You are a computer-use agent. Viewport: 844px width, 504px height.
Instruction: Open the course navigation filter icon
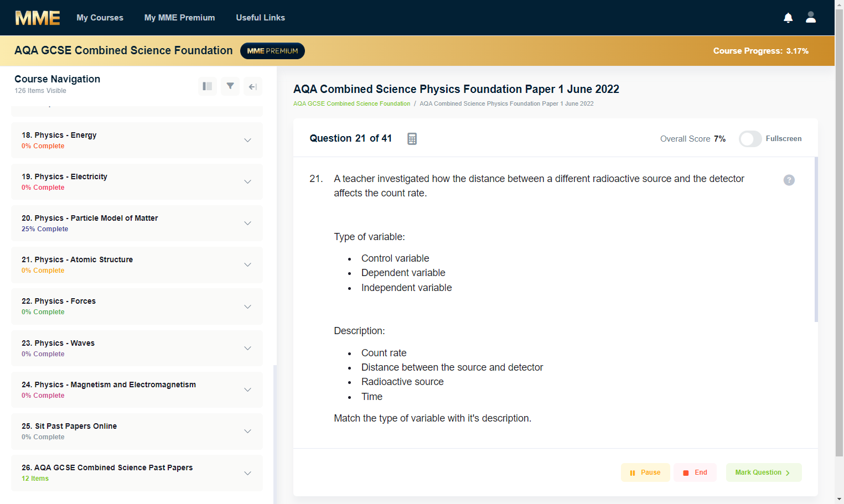click(230, 86)
